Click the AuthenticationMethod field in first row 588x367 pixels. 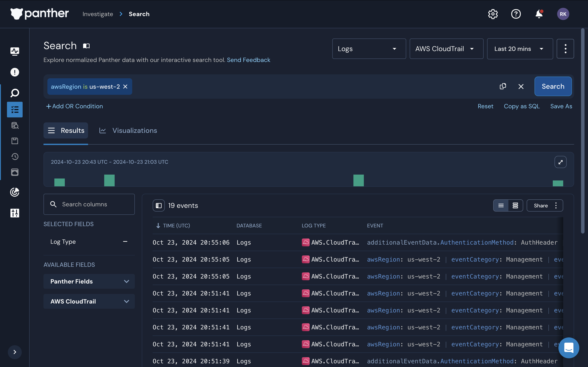(x=477, y=242)
